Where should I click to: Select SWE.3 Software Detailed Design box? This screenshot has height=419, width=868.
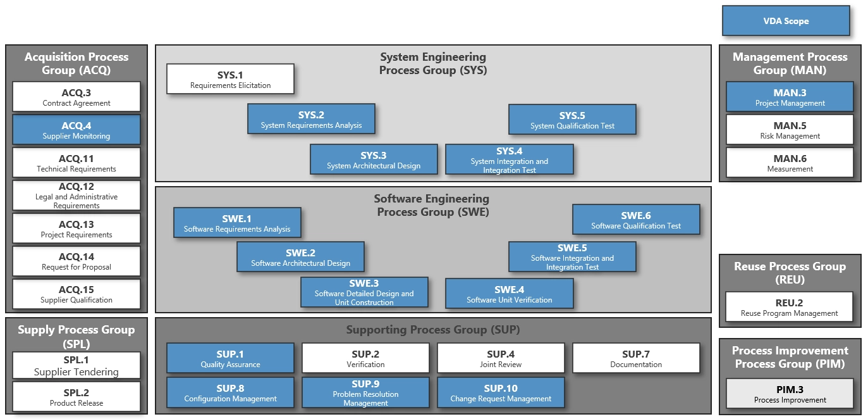pos(364,292)
